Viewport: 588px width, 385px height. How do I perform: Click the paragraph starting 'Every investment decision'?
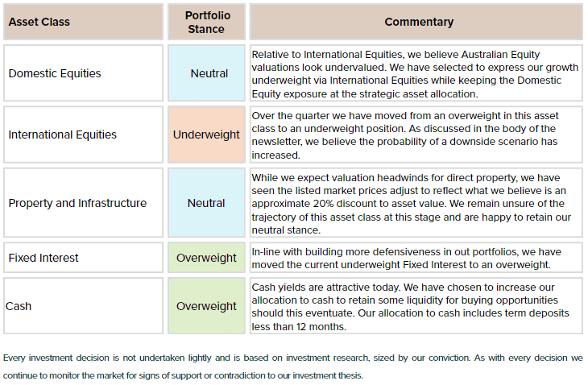click(293, 366)
